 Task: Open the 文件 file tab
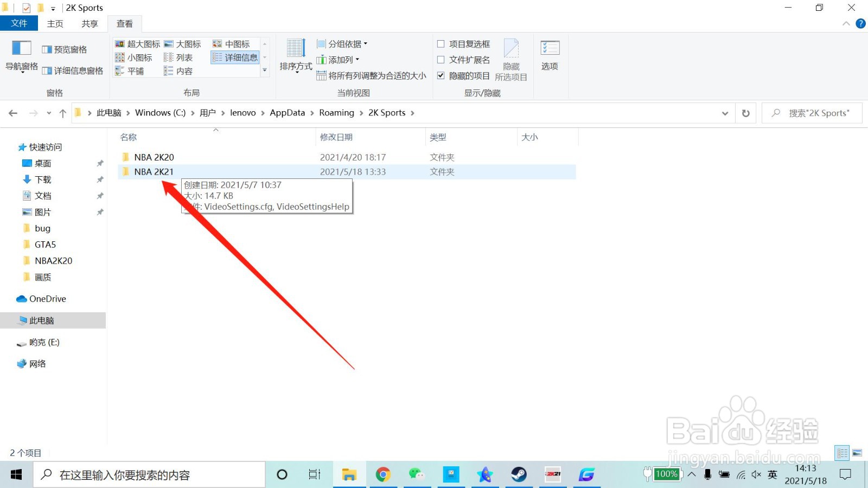19,23
